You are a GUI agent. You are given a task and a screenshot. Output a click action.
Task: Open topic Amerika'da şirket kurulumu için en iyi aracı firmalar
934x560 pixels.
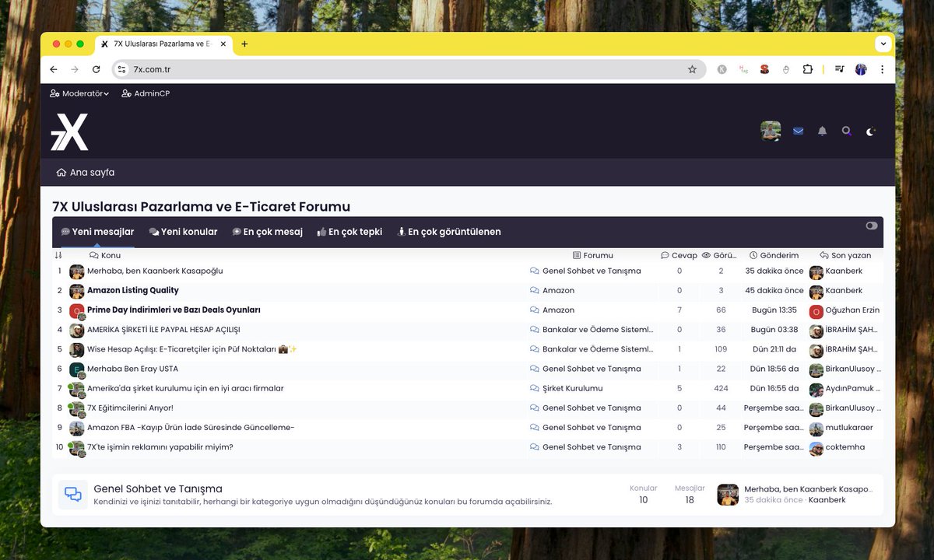185,388
